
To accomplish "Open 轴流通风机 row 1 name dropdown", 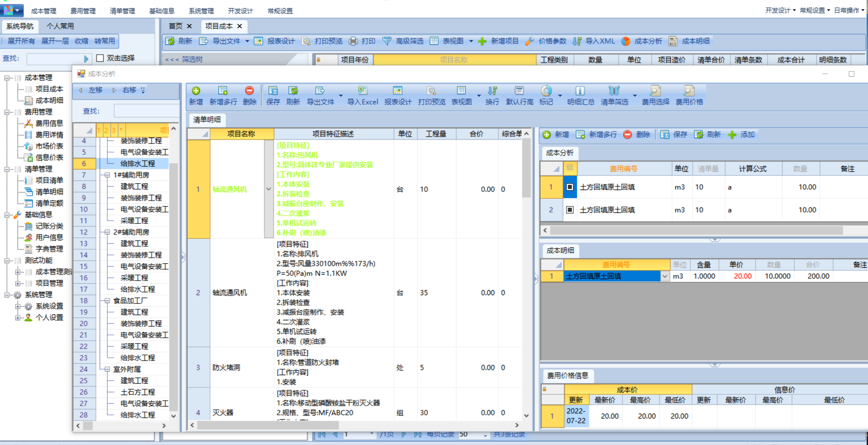I will (x=269, y=189).
